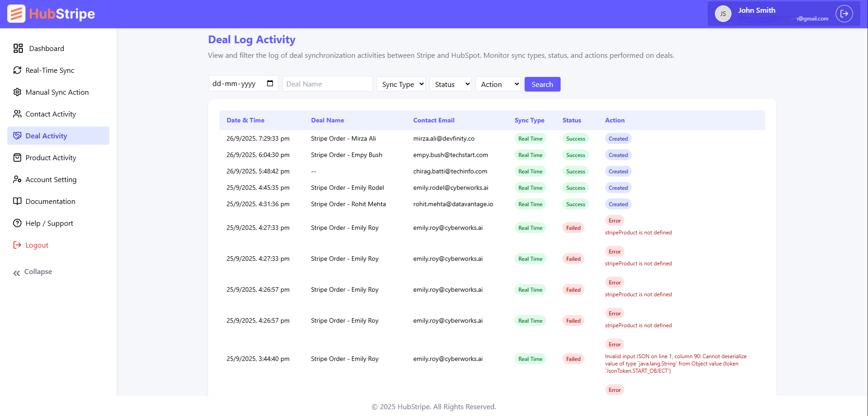Click the sign-out icon in header
The height and width of the screenshot is (416, 868).
tap(844, 14)
